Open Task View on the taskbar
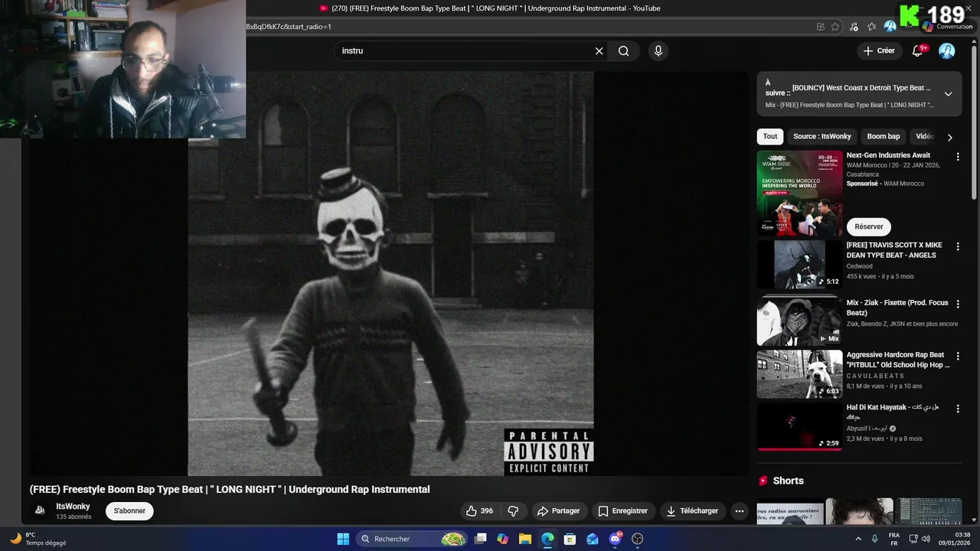Image resolution: width=980 pixels, height=551 pixels. 481,539
